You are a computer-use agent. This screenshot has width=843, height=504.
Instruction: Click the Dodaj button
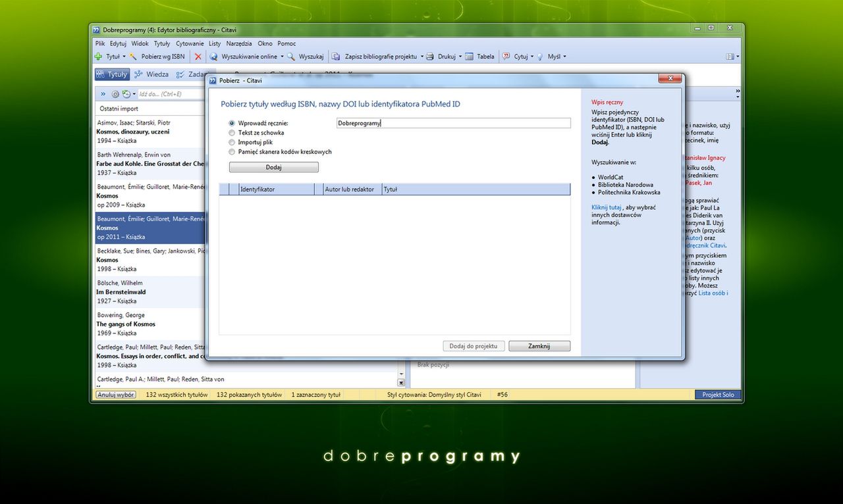pos(274,167)
